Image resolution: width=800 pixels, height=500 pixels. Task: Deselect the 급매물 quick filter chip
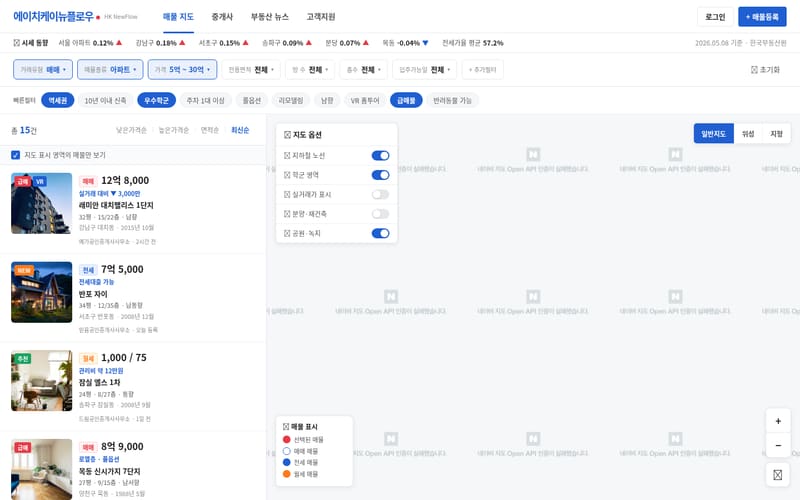[x=406, y=101]
